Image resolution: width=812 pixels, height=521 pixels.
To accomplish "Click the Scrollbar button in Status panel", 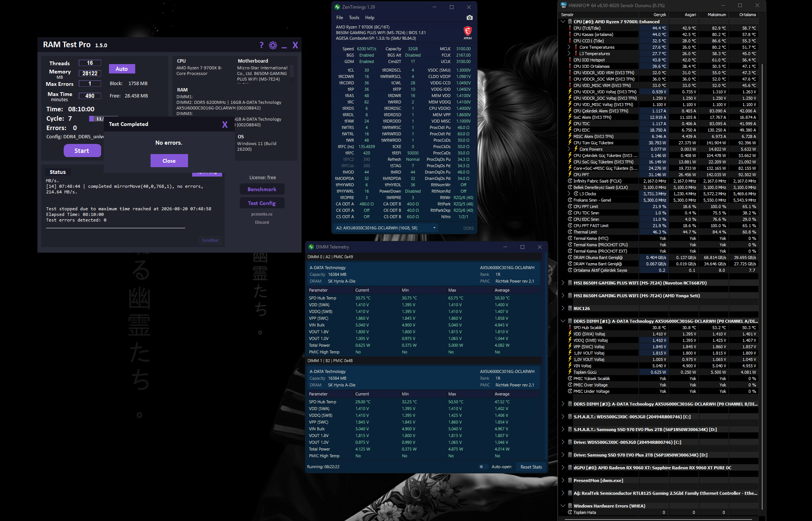I will click(210, 241).
